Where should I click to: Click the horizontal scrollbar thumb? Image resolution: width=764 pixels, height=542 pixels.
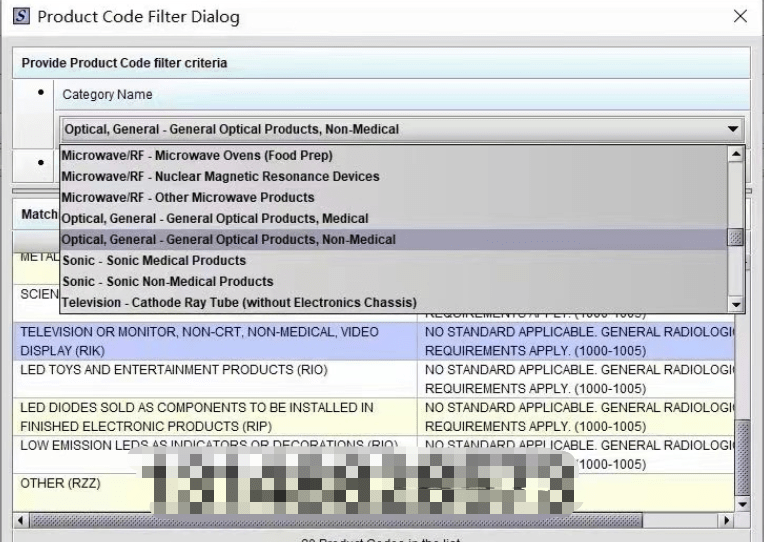tap(336, 521)
